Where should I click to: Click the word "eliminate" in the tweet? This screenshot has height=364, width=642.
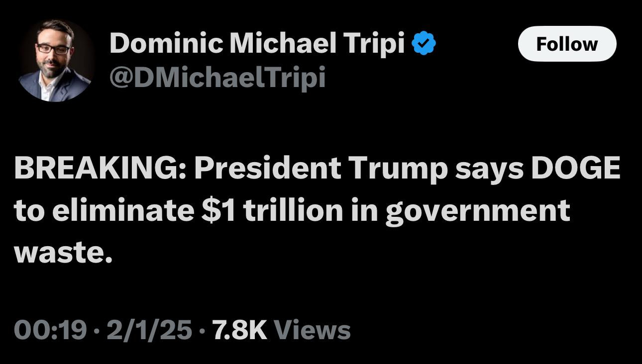pos(122,211)
